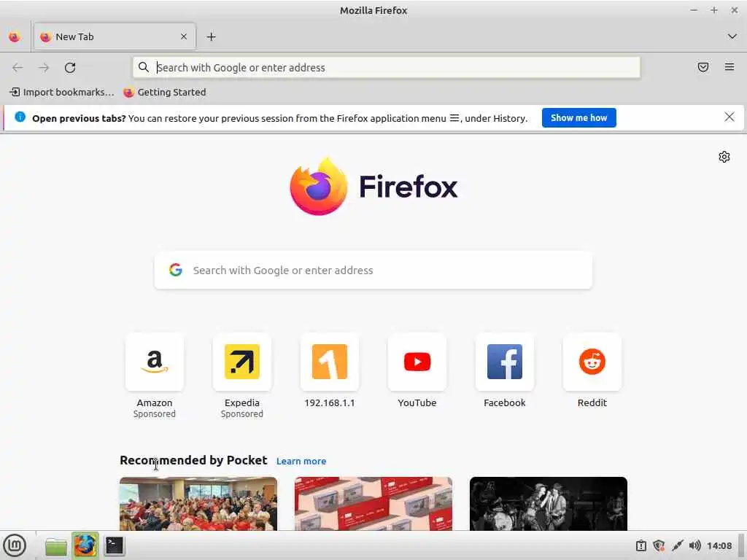Click the 14:08 clock in the panel
The width and height of the screenshot is (747, 560).
[719, 545]
